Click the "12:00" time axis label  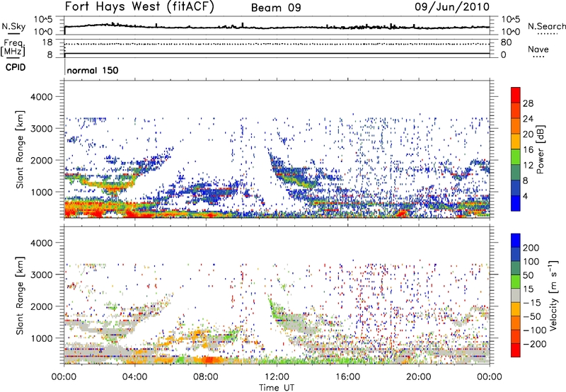tap(277, 377)
